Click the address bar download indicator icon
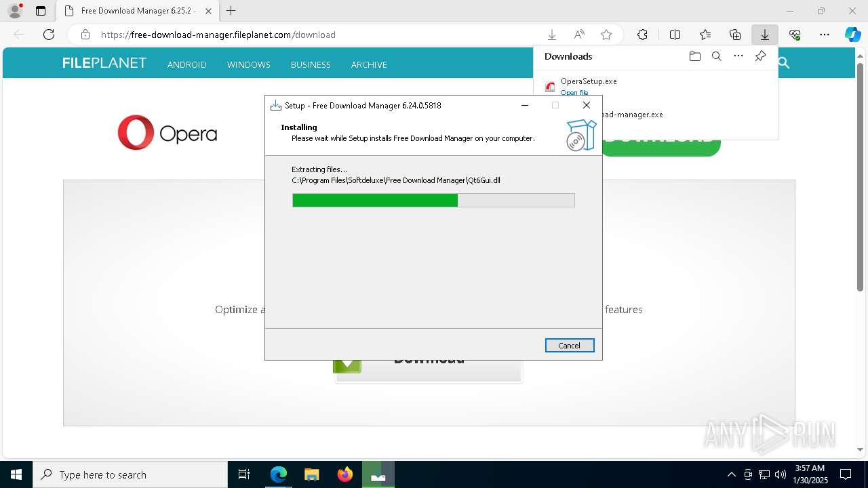This screenshot has height=488, width=868. click(x=552, y=35)
